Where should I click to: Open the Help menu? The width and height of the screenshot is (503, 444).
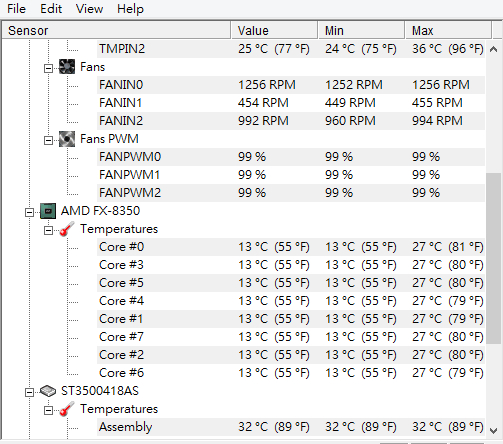coord(130,9)
